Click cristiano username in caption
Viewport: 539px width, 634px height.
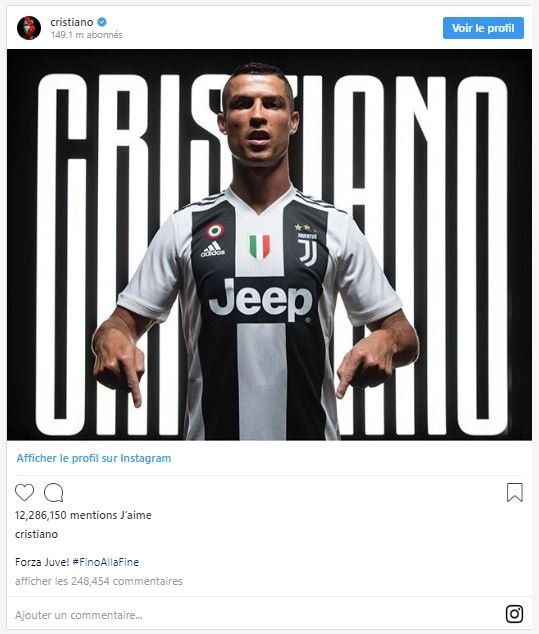pos(36,534)
